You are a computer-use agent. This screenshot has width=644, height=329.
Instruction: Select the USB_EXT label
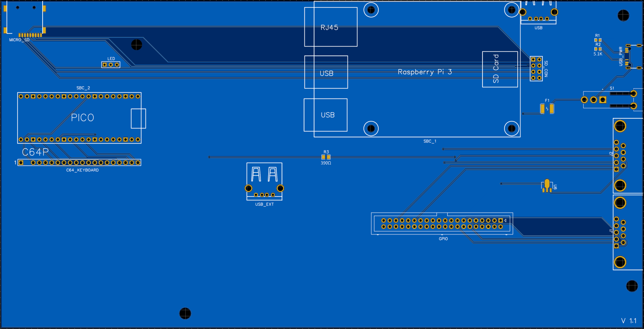pos(264,204)
